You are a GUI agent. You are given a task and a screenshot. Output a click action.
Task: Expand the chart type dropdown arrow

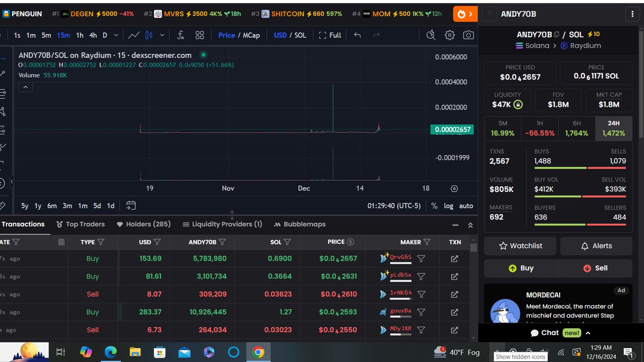click(x=162, y=35)
